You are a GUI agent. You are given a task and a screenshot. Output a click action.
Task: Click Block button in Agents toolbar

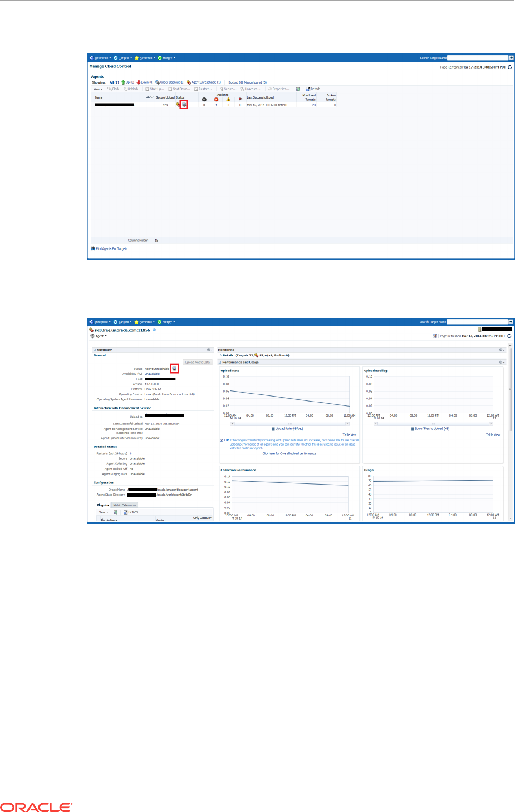[114, 89]
